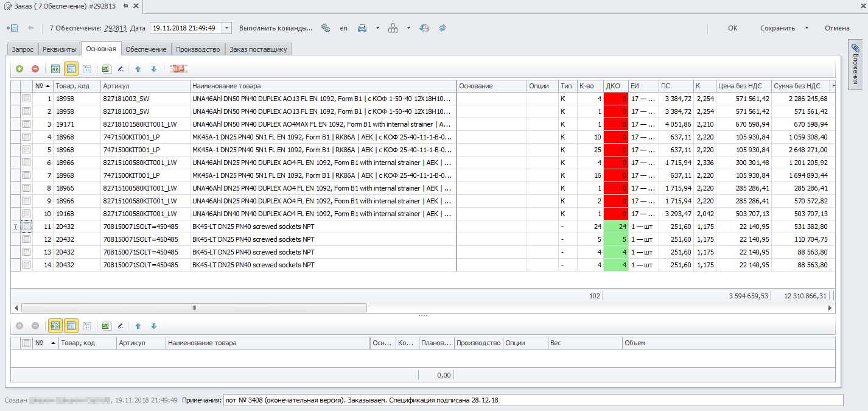Select the checkbox for row 14
This screenshot has height=411, width=868.
coord(26,265)
